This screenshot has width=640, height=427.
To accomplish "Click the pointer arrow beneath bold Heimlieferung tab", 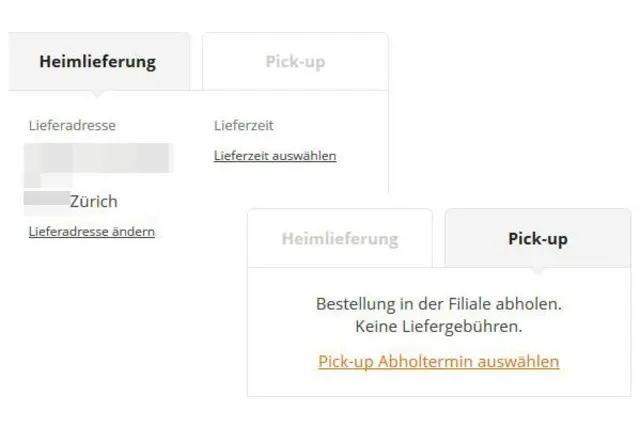I will tap(97, 94).
